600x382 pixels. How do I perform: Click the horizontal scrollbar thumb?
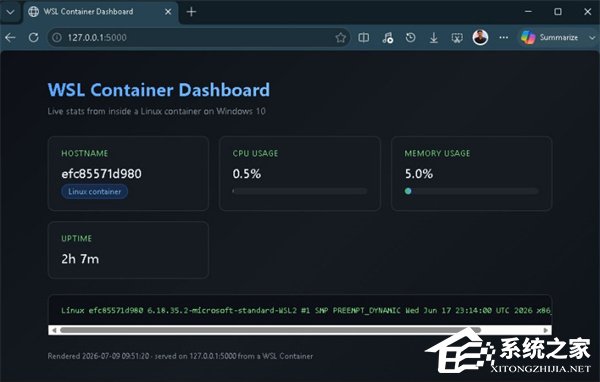270,330
